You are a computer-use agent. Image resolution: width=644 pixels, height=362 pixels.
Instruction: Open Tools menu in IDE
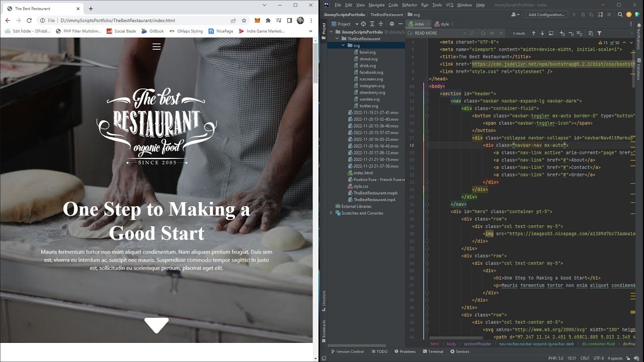(437, 5)
